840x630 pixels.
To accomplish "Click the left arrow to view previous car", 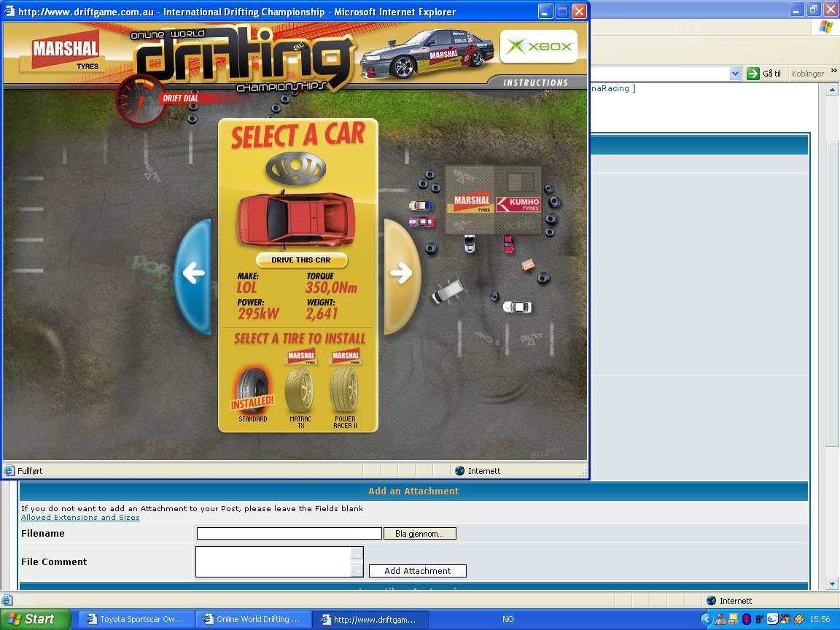I will coord(193,273).
